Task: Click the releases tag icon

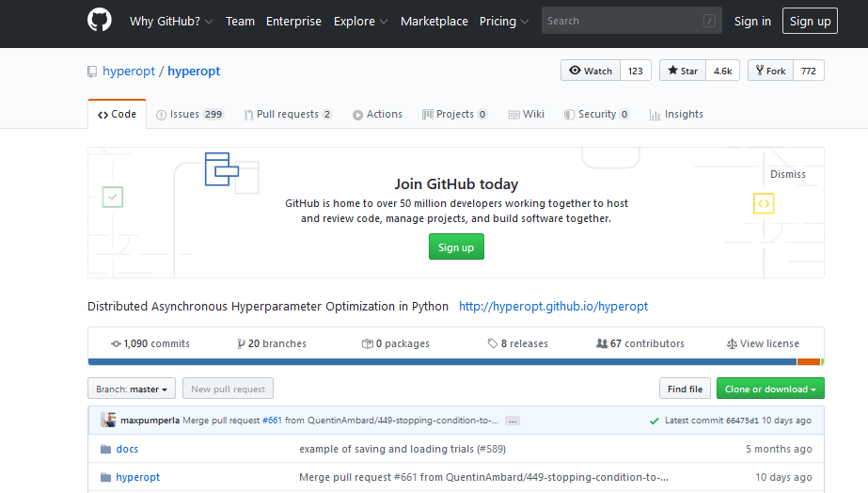Action: coord(493,343)
